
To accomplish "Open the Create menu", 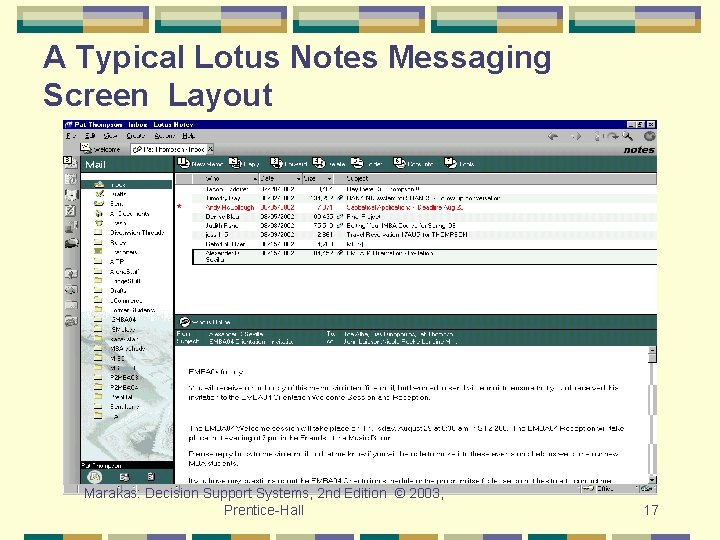I will tap(135, 136).
